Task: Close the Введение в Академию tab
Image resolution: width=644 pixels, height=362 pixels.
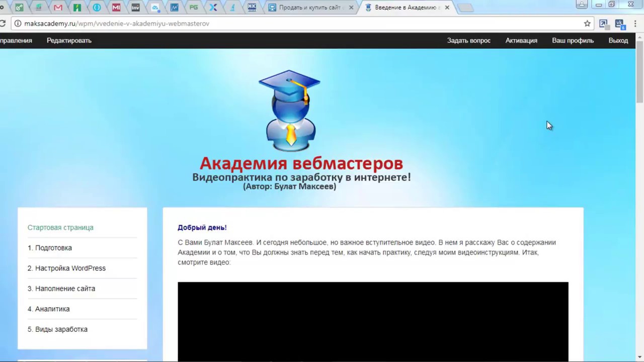Action: coord(447,8)
